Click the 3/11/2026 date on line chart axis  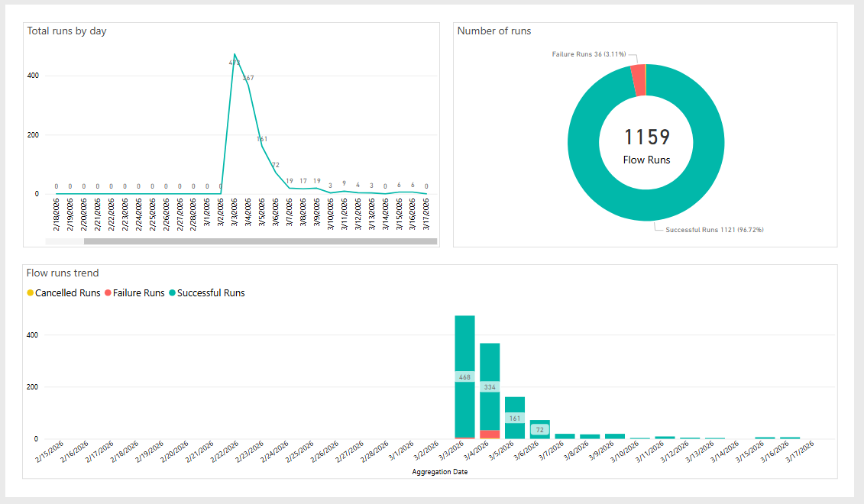(x=344, y=215)
